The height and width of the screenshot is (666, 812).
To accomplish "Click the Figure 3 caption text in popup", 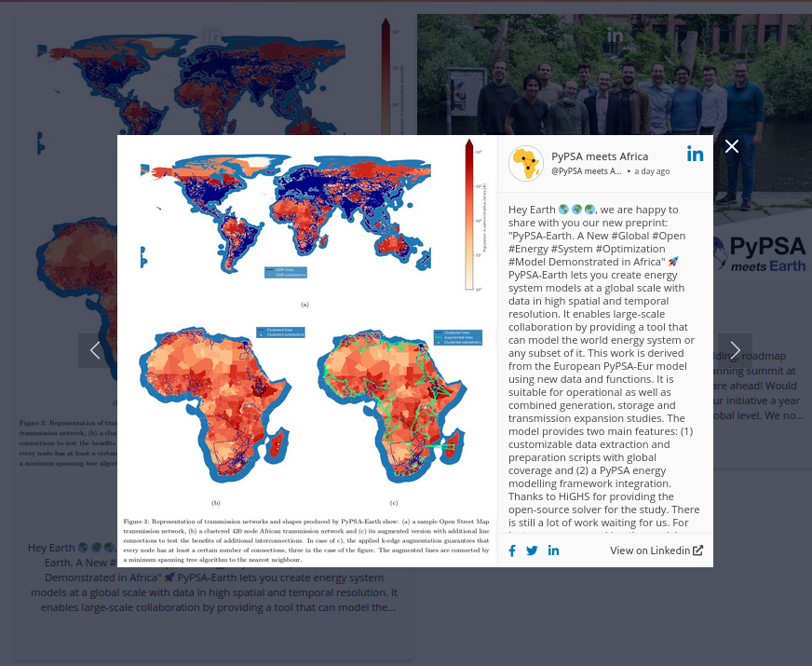I will [306, 540].
